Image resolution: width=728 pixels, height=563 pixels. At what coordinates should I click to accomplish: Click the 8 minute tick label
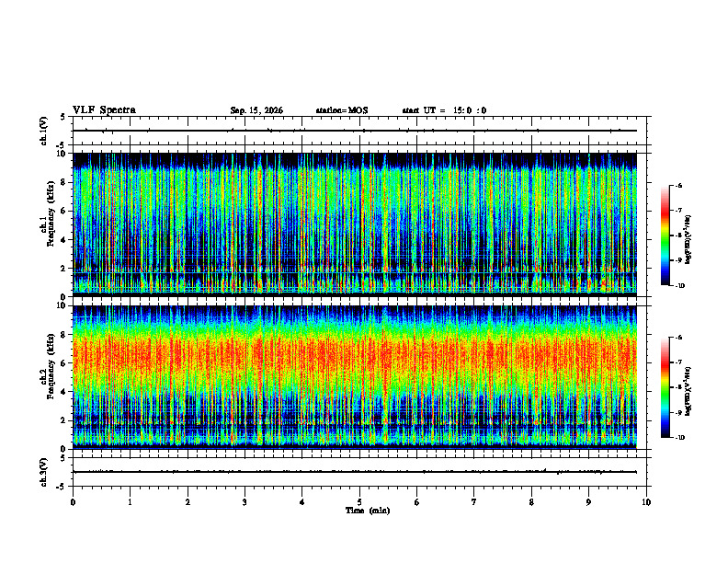[x=531, y=502]
